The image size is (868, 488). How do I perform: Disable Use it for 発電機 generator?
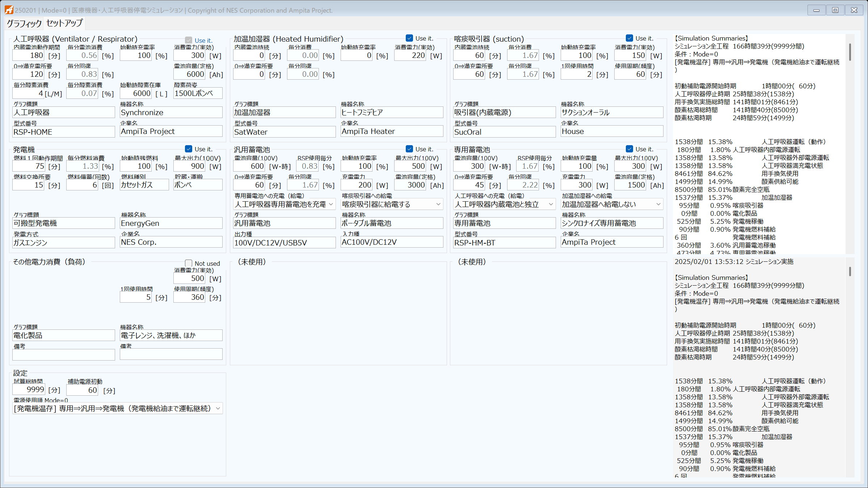coord(189,149)
